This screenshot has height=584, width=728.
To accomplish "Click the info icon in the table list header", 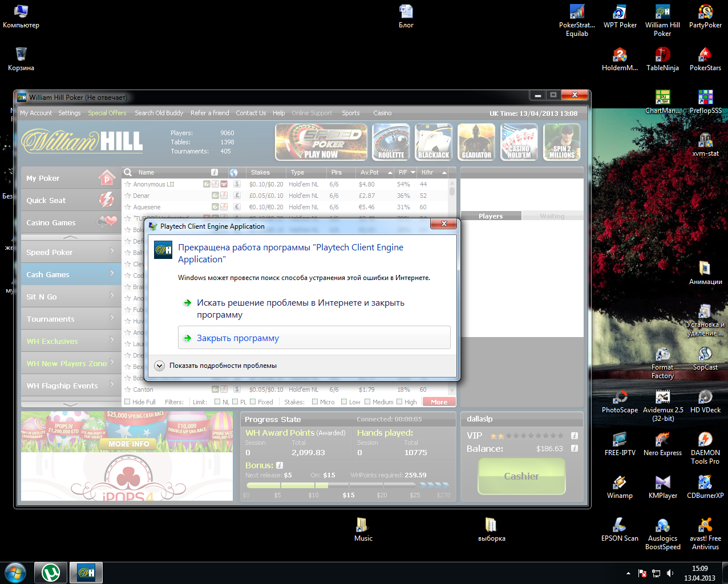I will pyautogui.click(x=215, y=172).
